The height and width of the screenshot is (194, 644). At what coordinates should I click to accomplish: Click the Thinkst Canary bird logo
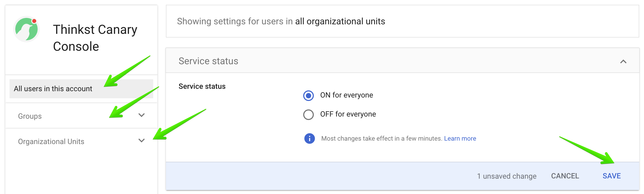click(26, 29)
